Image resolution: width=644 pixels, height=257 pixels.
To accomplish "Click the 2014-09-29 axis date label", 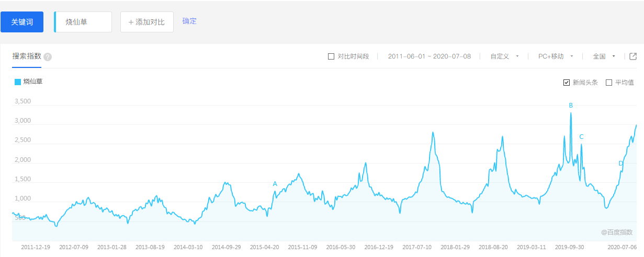I will click(x=227, y=247).
